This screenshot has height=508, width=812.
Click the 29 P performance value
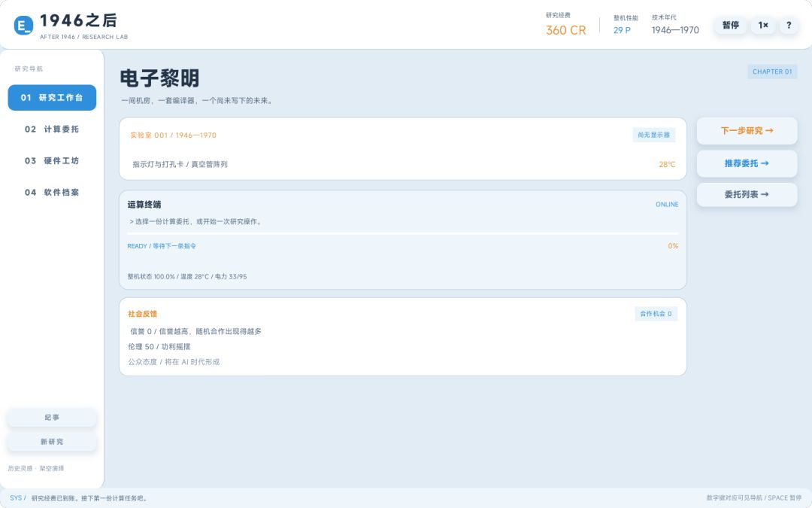coord(622,31)
